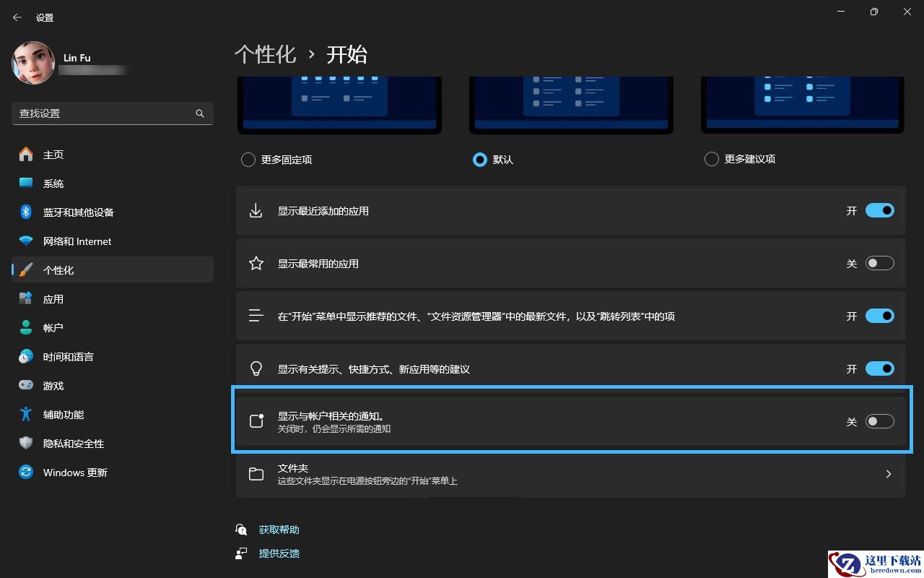Click the 帐户 person icon
The image size is (924, 578).
[26, 328]
